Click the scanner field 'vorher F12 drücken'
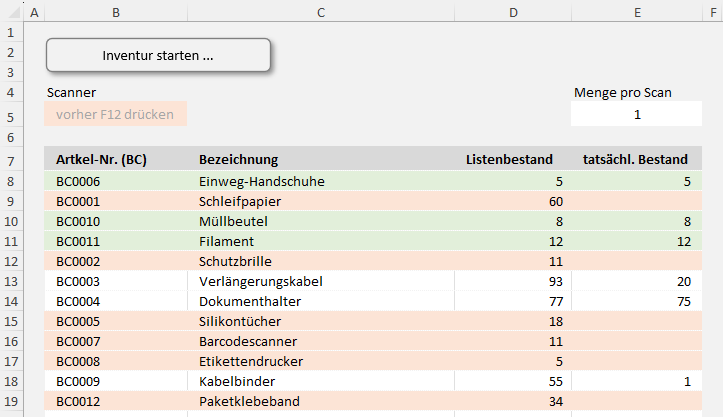The image size is (723, 417). 115,115
